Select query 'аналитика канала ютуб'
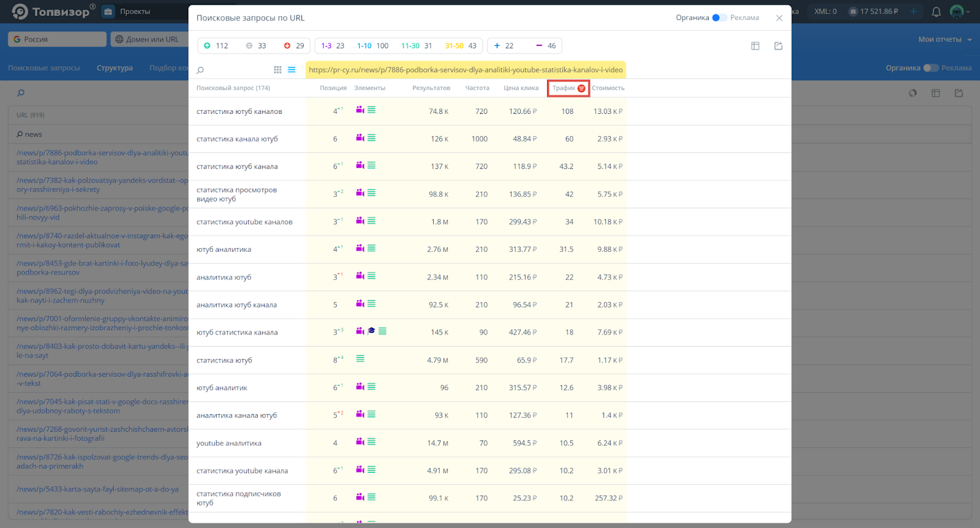 (x=236, y=415)
